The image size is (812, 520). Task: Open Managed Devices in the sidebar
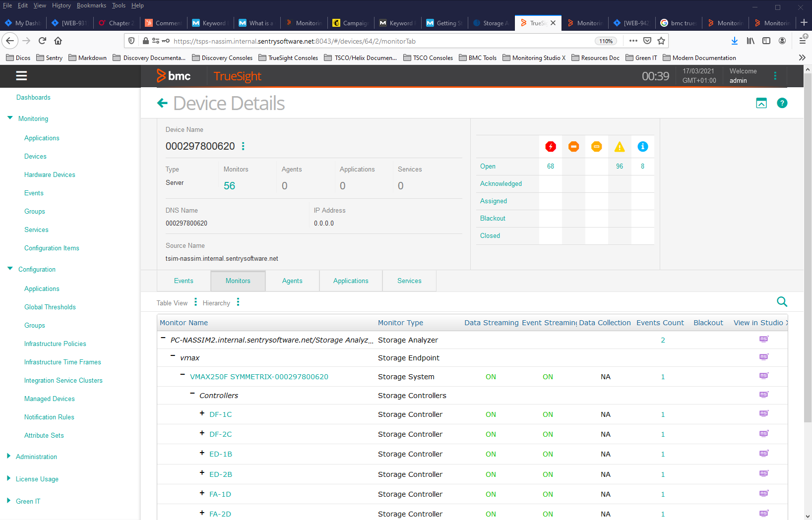click(x=50, y=399)
